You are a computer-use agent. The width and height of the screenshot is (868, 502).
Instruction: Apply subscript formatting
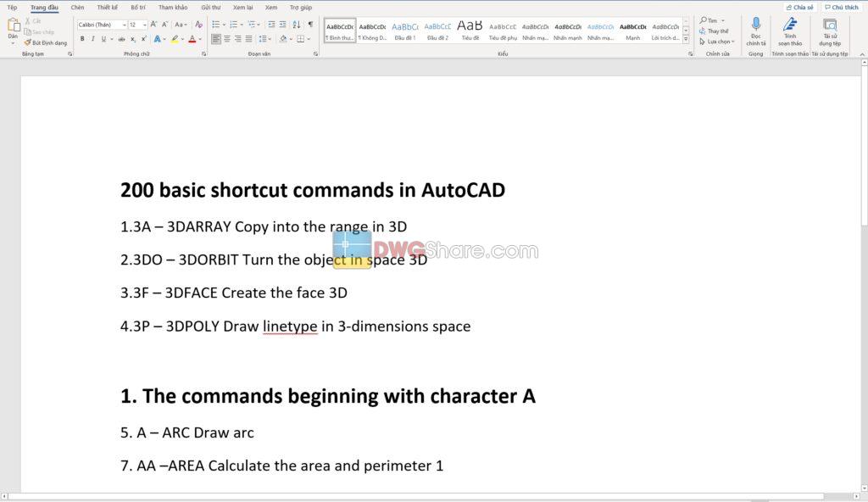click(x=133, y=38)
